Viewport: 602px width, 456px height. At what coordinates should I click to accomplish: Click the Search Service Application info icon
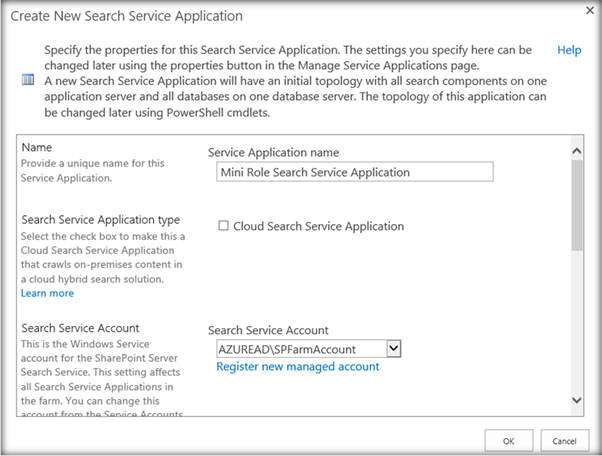point(27,79)
